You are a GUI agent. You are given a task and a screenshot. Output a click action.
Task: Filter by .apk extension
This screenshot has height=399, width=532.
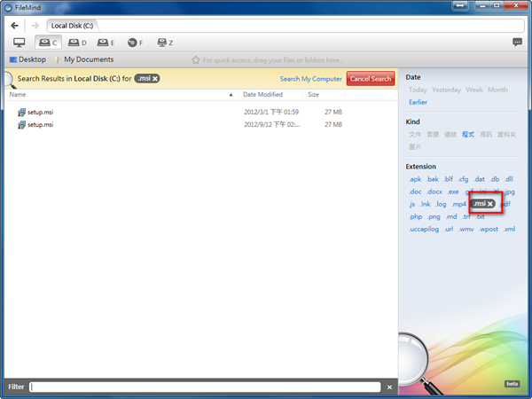[x=415, y=179]
